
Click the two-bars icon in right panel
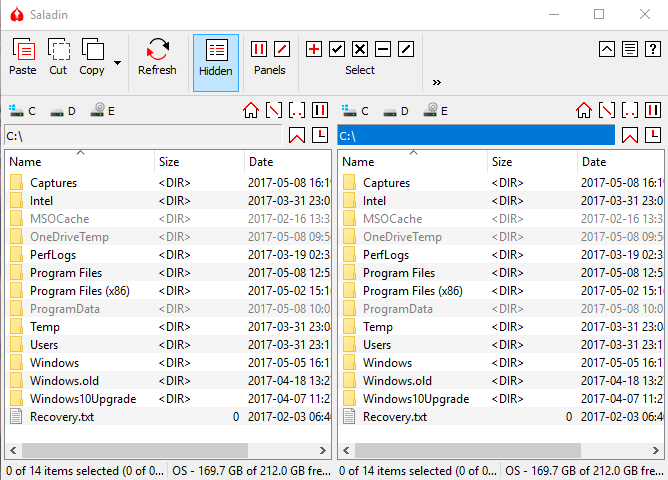tap(653, 110)
